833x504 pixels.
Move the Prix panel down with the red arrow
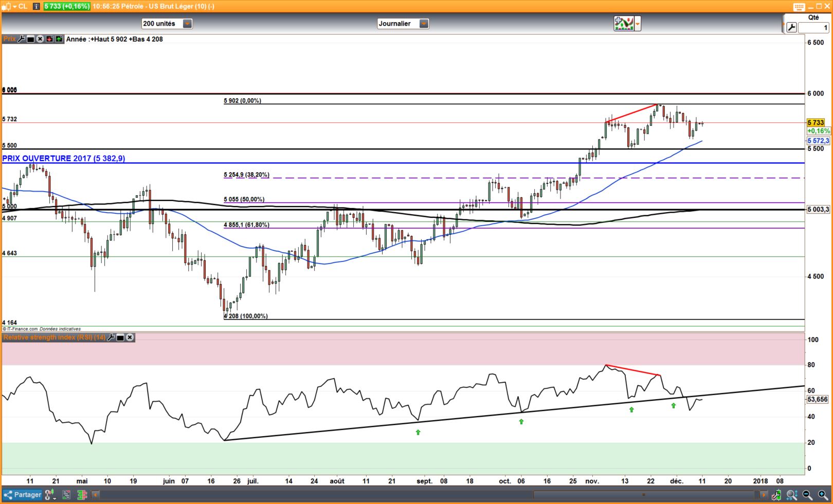coord(50,39)
